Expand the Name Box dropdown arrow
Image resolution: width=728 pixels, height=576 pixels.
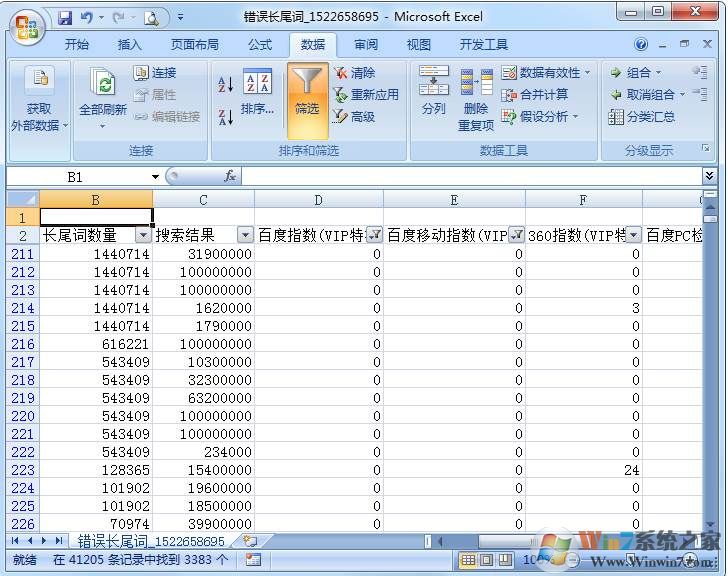[x=155, y=177]
